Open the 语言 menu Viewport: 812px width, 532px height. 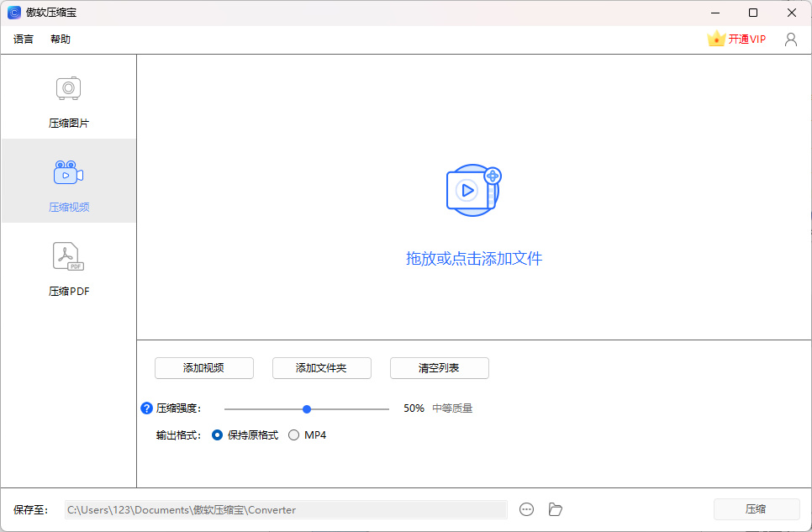pos(23,39)
